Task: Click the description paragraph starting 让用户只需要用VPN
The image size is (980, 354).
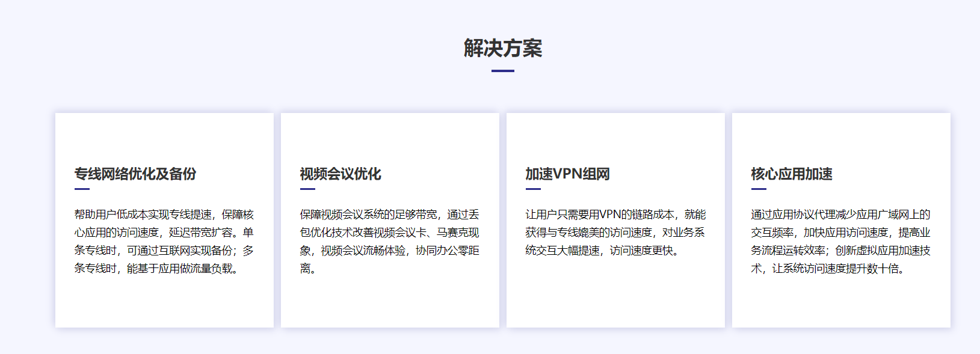Action: [x=615, y=232]
